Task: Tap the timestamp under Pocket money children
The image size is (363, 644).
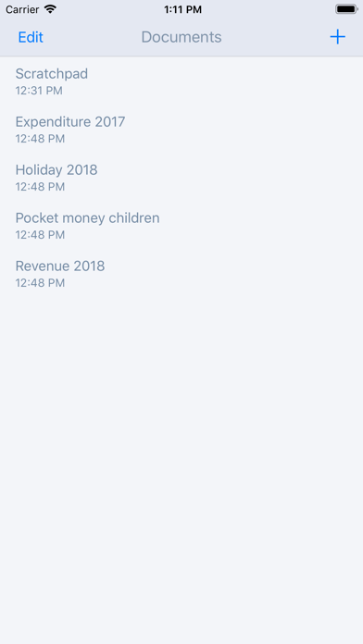Action: [x=41, y=235]
